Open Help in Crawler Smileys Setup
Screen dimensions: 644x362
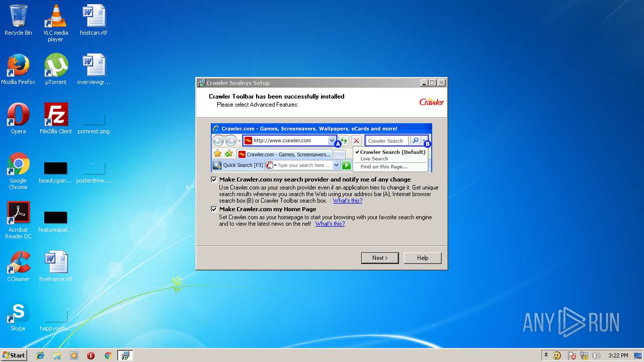(x=423, y=258)
